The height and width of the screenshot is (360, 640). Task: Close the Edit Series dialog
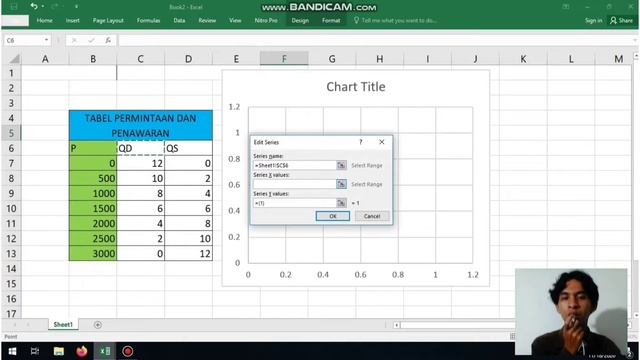pyautogui.click(x=382, y=142)
